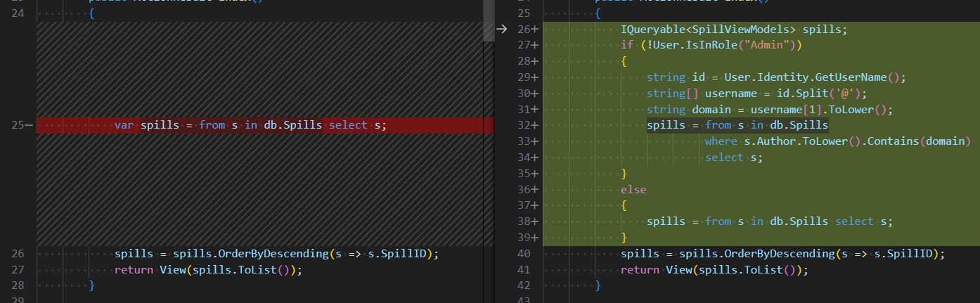980x303 pixels.
Task: Click the opening brace on line 24
Action: tap(92, 13)
